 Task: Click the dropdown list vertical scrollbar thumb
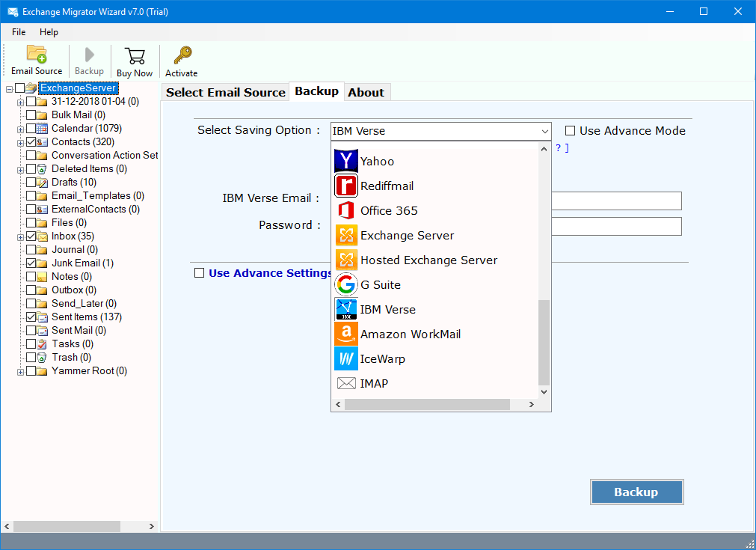pos(544,343)
